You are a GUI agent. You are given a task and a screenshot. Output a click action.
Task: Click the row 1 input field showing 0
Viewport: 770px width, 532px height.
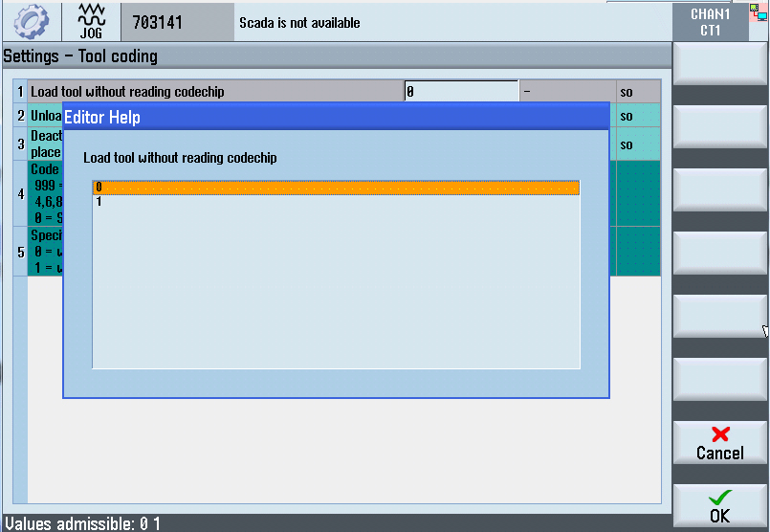click(x=460, y=92)
